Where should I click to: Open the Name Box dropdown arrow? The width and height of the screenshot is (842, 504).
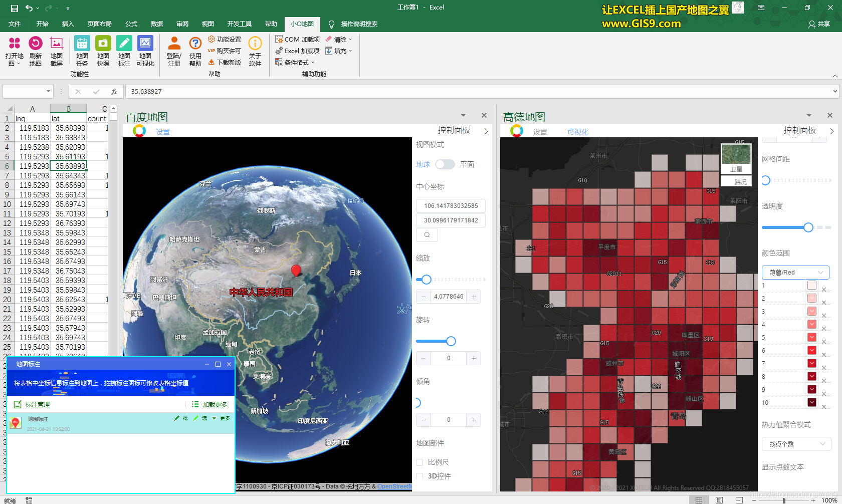tap(49, 92)
